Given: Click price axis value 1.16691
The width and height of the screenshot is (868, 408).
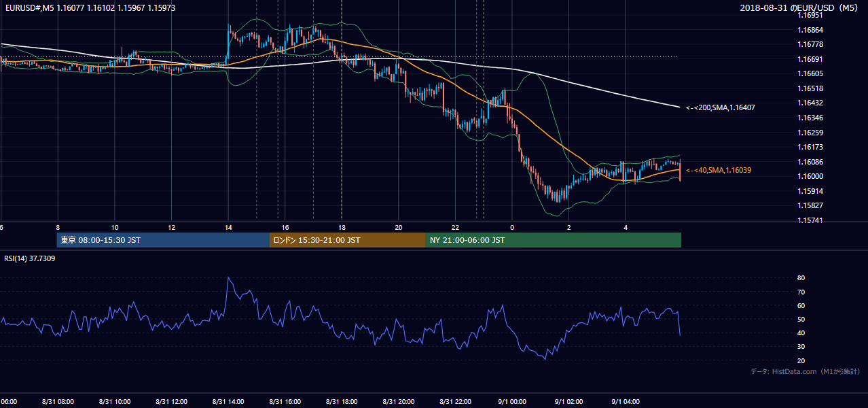Looking at the screenshot, I should [810, 59].
